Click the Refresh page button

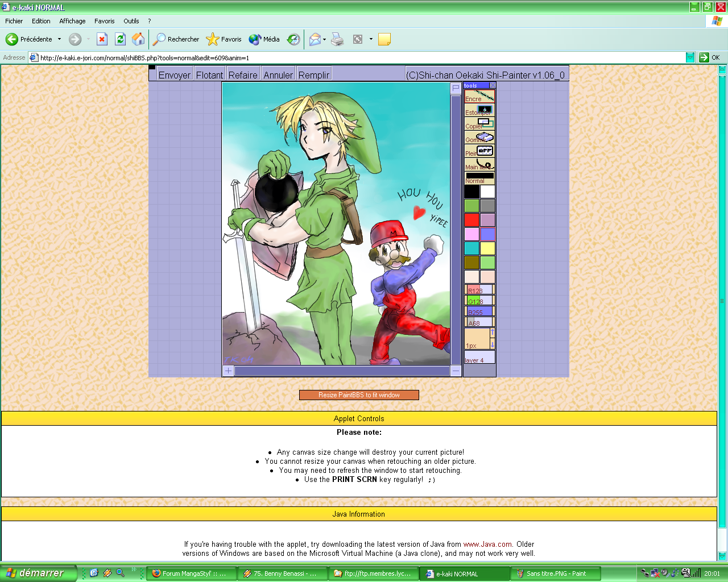pyautogui.click(x=120, y=39)
